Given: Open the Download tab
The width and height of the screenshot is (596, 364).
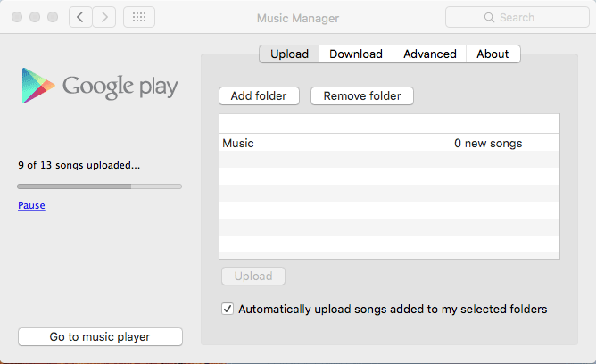Looking at the screenshot, I should point(355,54).
